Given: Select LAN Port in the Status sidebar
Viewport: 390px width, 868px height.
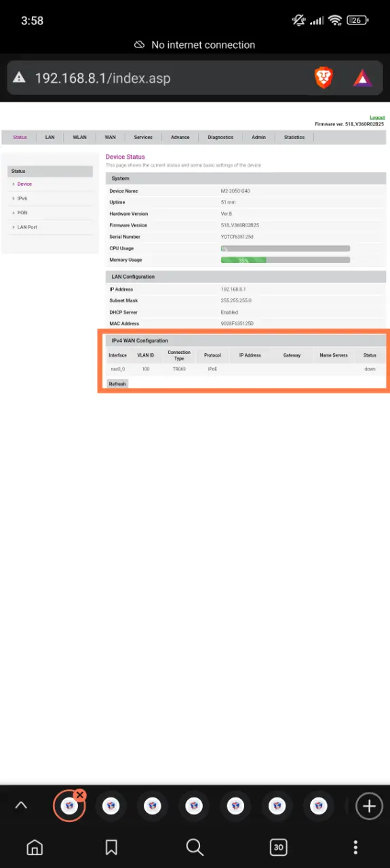Looking at the screenshot, I should pyautogui.click(x=27, y=227).
